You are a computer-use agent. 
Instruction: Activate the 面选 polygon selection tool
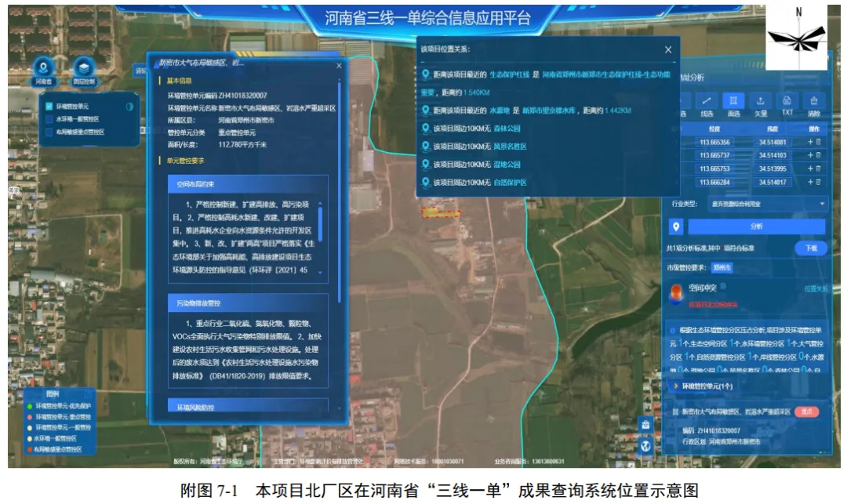click(734, 101)
